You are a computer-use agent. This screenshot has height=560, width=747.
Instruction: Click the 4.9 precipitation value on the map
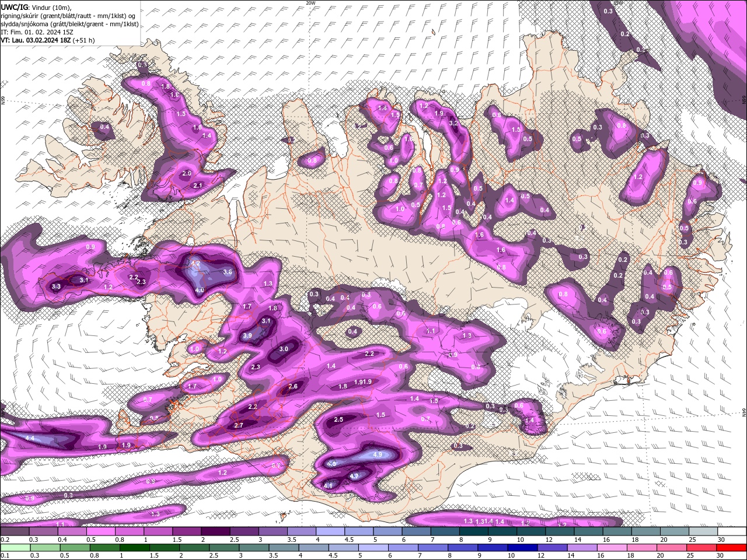[377, 454]
